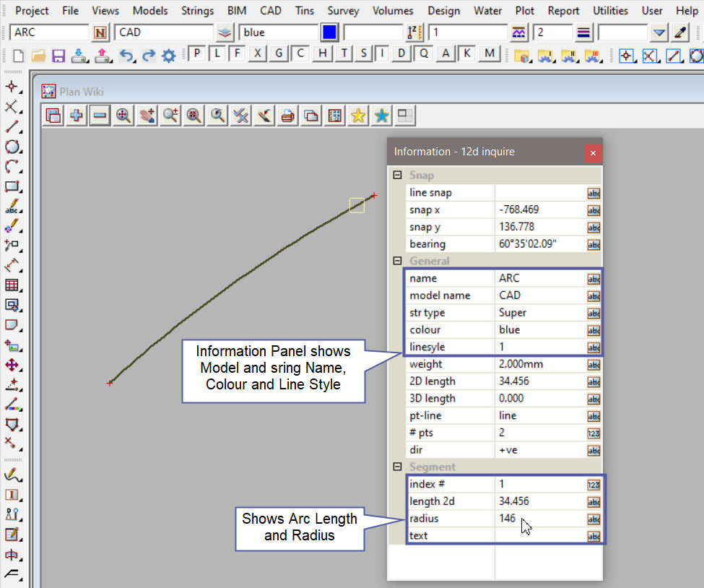Select the circle drawing tool in left toolbar
704x588 pixels.
click(x=12, y=147)
